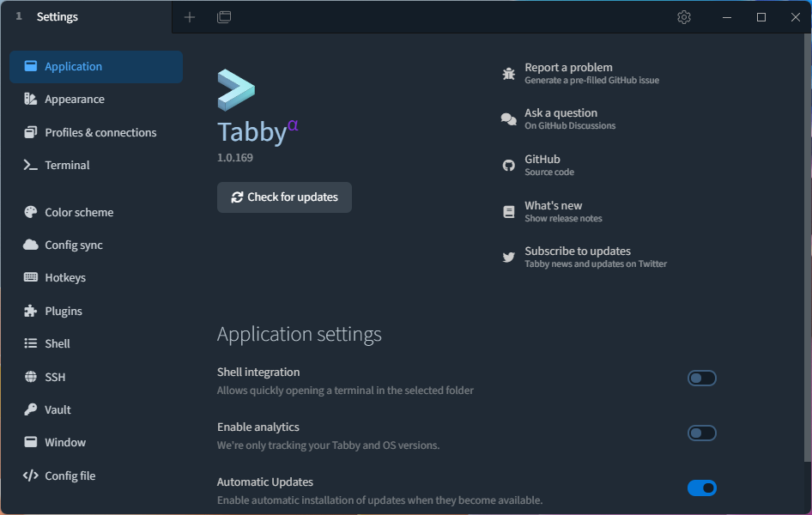Image resolution: width=812 pixels, height=515 pixels.
Task: Click the bug icon for Report a problem
Action: [509, 74]
